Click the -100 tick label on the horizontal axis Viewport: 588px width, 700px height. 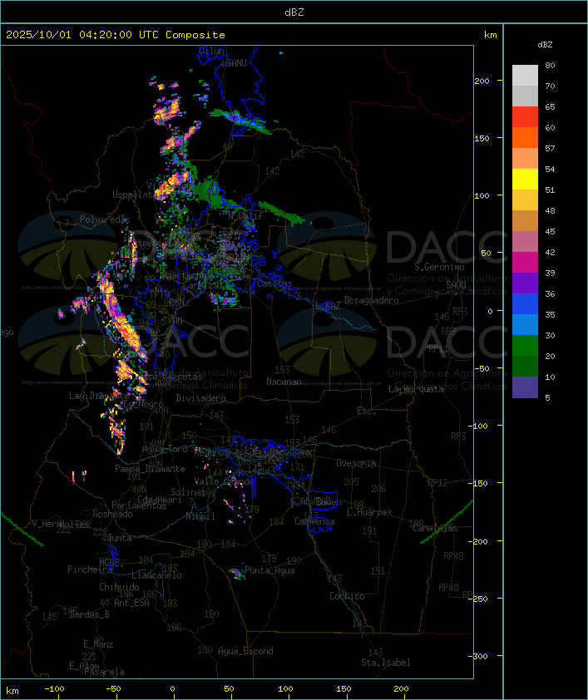pos(54,689)
